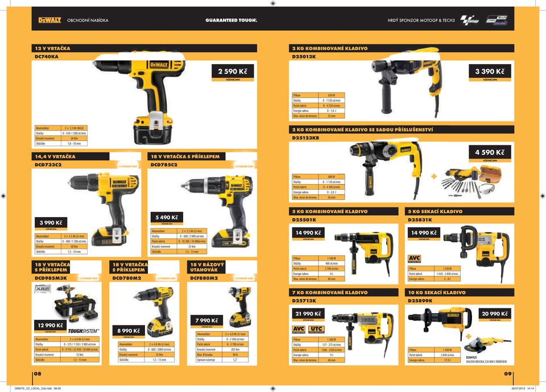Click the '2 KG KOMBINOVANÉ KLADIVO SE SADOU PŘÍSLUŠENSTVÍ' heading

click(x=362, y=130)
